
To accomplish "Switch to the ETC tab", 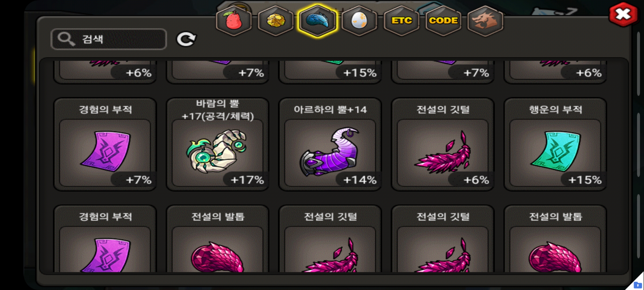I will pos(401,20).
